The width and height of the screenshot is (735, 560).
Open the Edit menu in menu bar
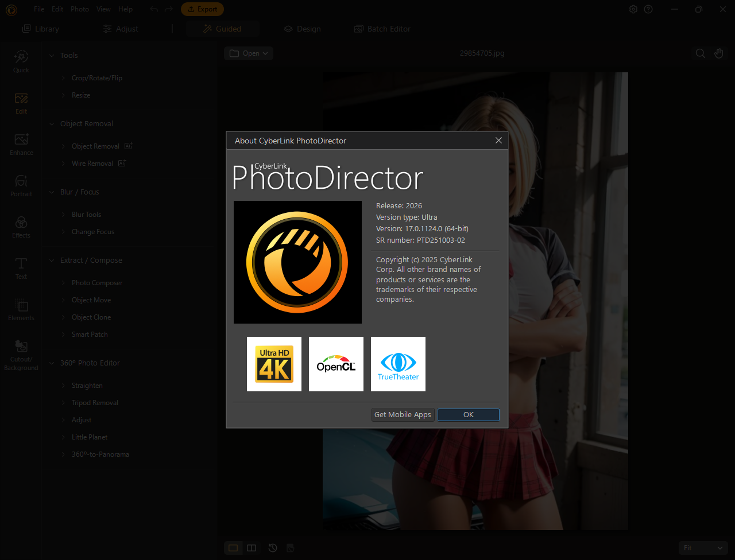57,9
